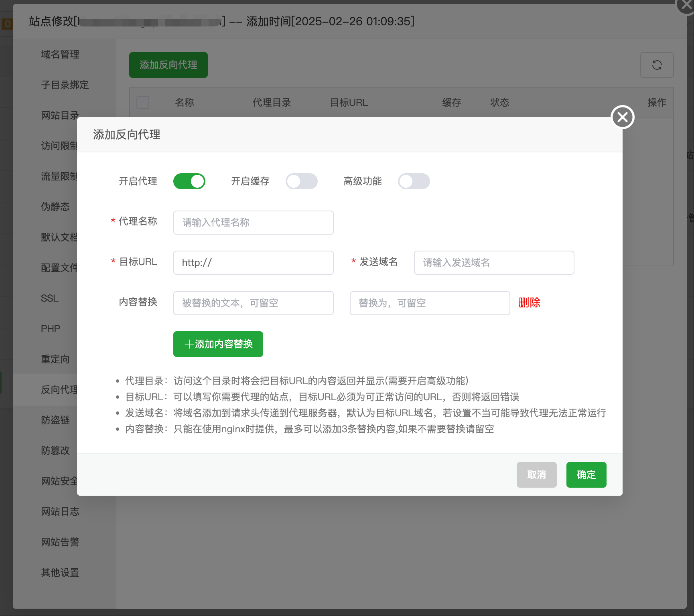
Task: Click the 替换为 input field
Action: 430,303
